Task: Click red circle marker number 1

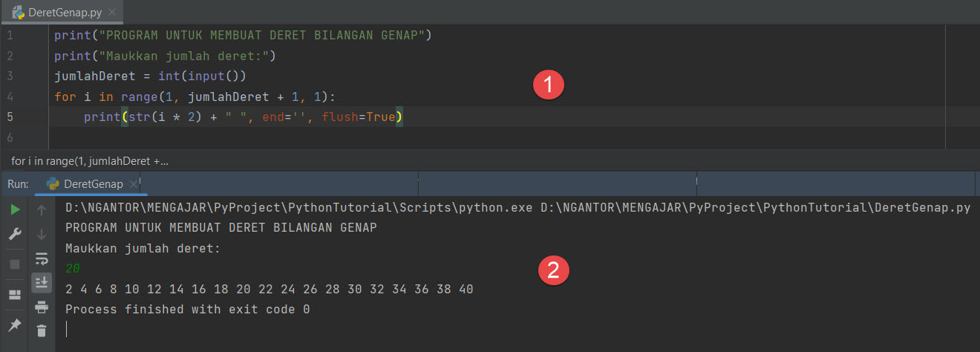Action: point(549,85)
